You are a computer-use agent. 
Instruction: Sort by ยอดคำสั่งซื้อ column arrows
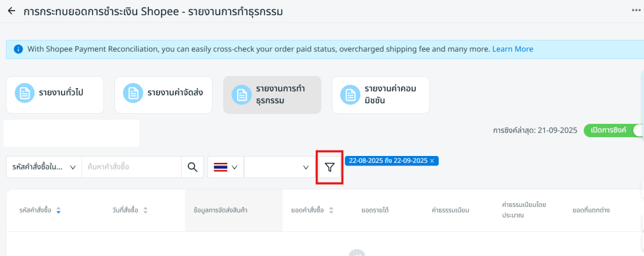tap(331, 210)
